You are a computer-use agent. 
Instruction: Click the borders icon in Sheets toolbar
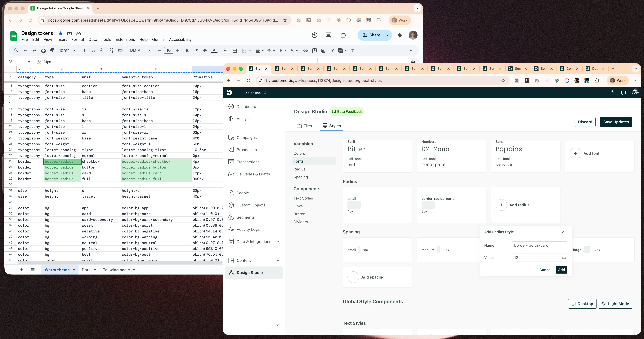[x=235, y=51]
